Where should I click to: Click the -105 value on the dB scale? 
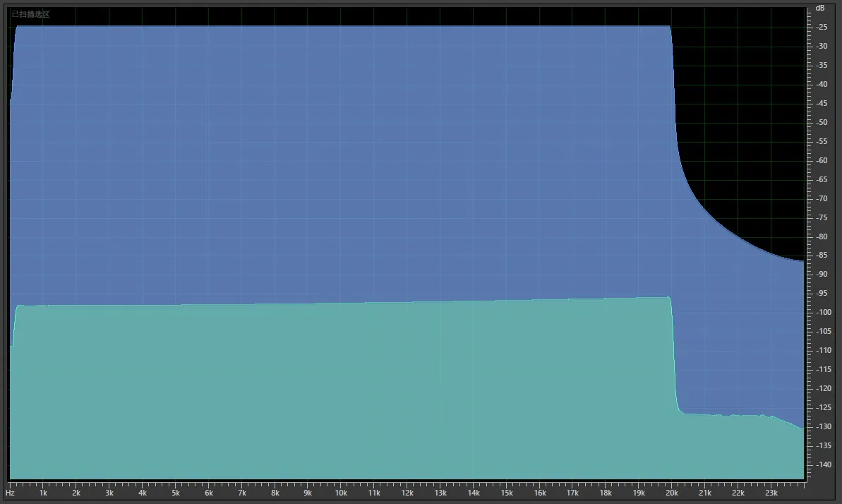824,332
